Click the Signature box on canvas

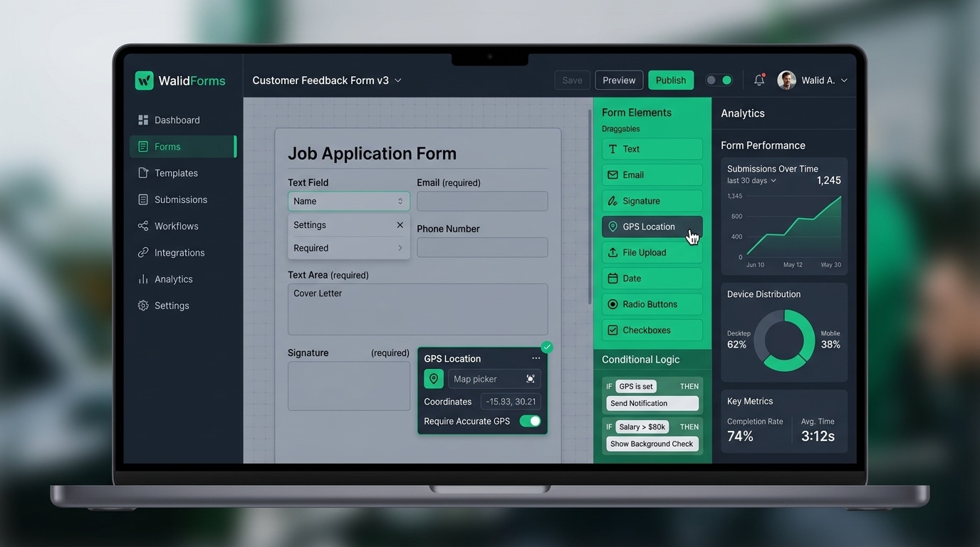tap(349, 386)
